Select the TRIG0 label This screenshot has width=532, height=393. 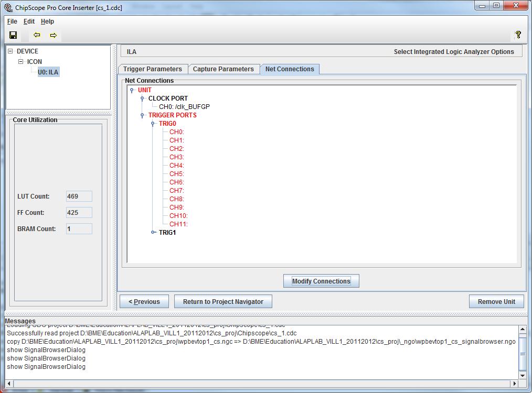tap(167, 124)
